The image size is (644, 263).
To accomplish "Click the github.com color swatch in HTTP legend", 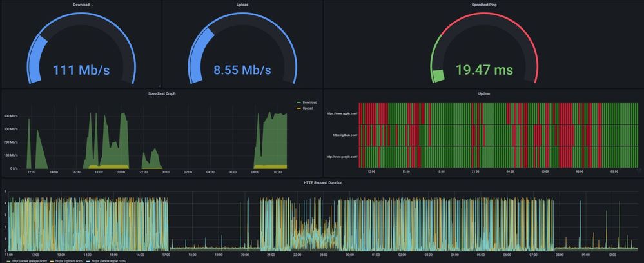I will pos(52,261).
